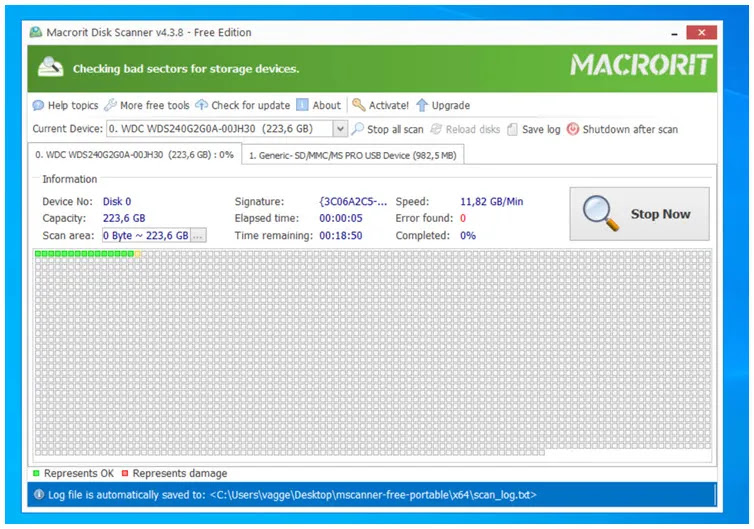The width and height of the screenshot is (754, 529).
Task: Open the Current Device dropdown arrow
Action: click(340, 129)
